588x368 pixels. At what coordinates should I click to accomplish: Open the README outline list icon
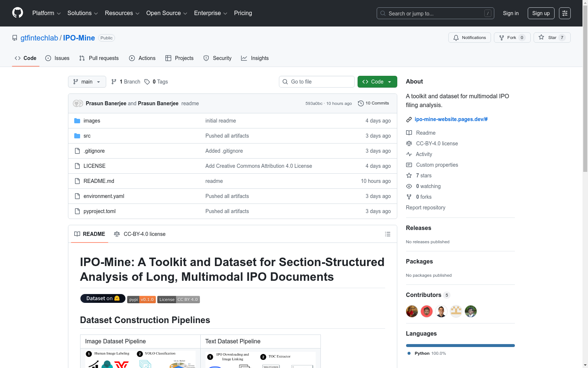[x=388, y=234]
